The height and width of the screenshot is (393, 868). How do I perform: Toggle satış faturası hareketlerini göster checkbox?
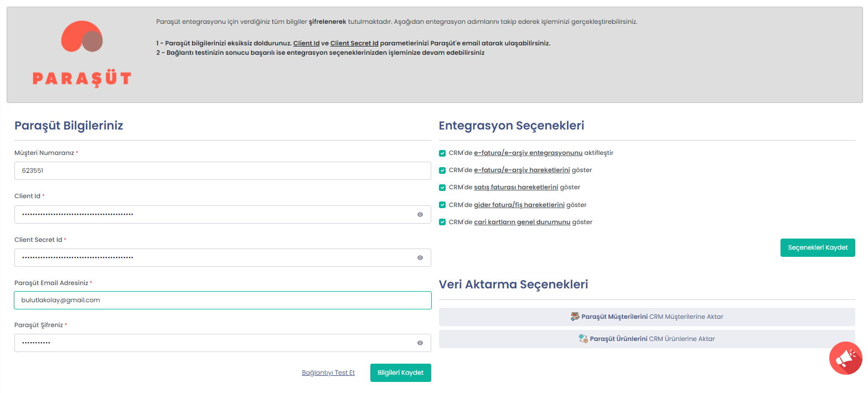coord(442,188)
